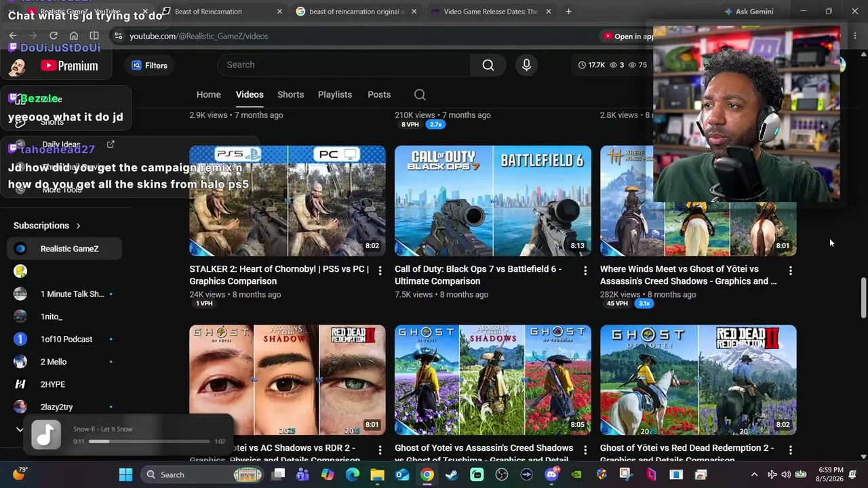
Task: Open Steam from the taskbar
Action: (452, 474)
